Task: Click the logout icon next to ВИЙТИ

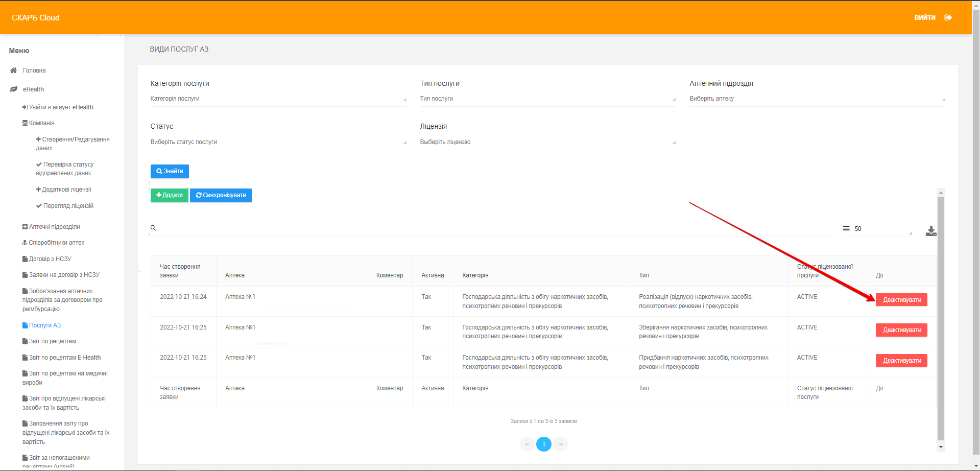Action: pos(948,17)
